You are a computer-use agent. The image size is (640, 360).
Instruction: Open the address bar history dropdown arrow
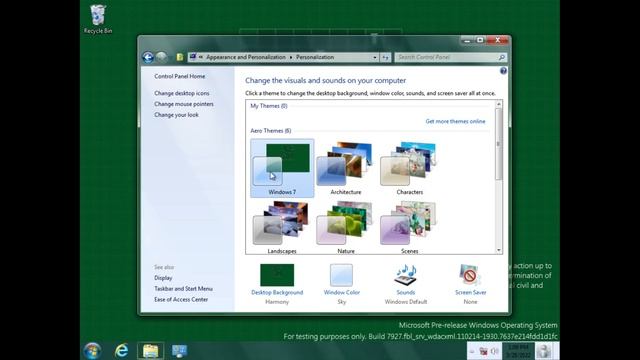(x=375, y=58)
